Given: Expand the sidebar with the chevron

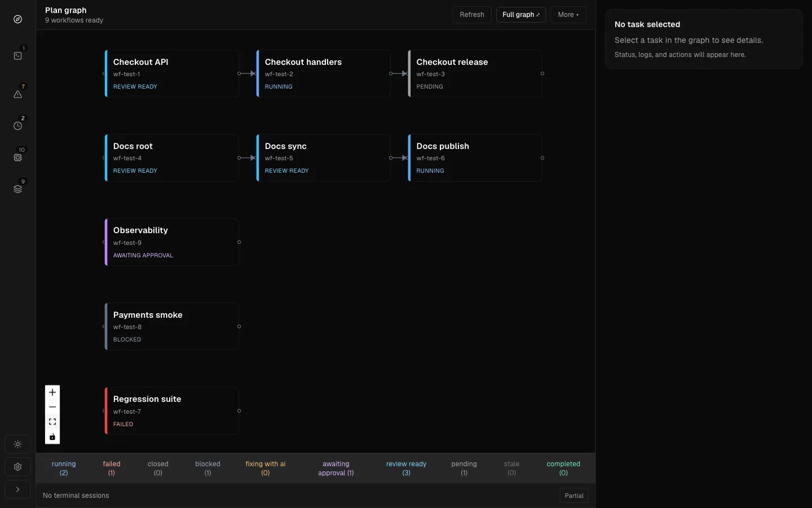Looking at the screenshot, I should [18, 489].
